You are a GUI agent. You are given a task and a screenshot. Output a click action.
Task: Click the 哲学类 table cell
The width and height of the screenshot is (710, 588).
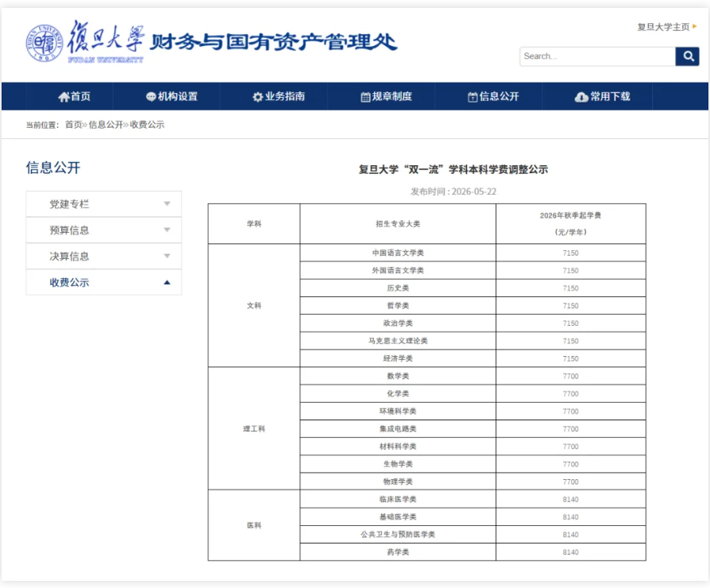398,306
